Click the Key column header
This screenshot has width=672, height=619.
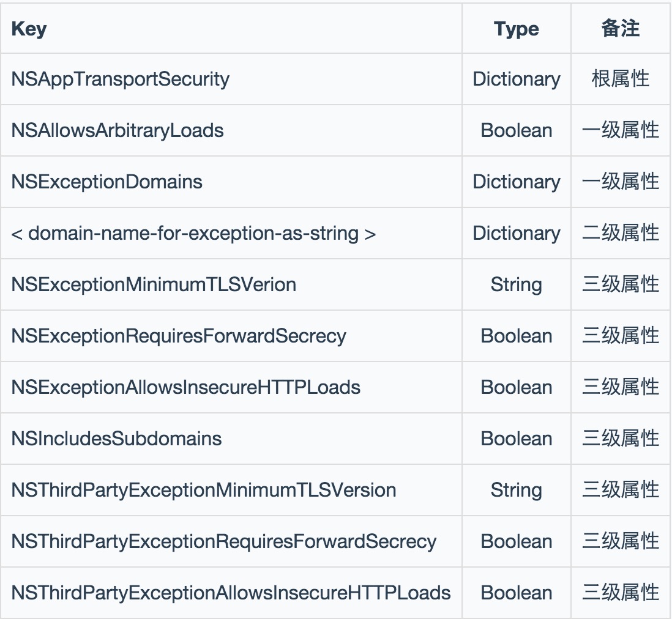(29, 29)
